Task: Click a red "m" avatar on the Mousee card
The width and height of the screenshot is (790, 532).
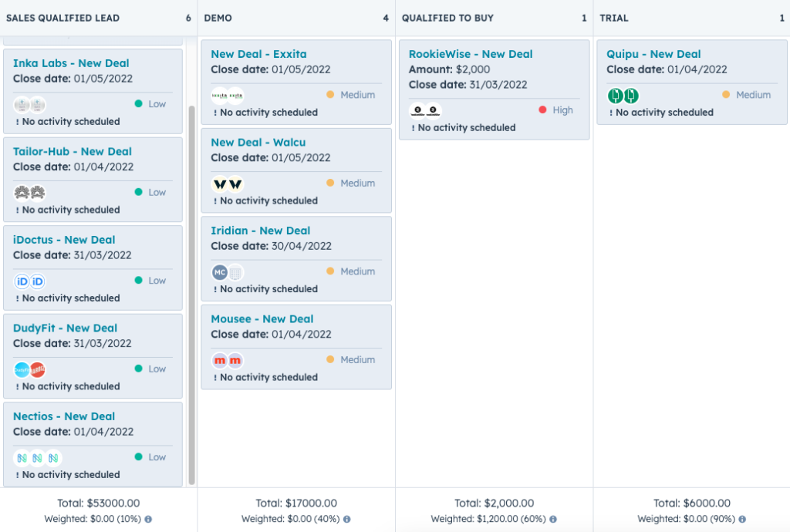Action: pos(220,359)
